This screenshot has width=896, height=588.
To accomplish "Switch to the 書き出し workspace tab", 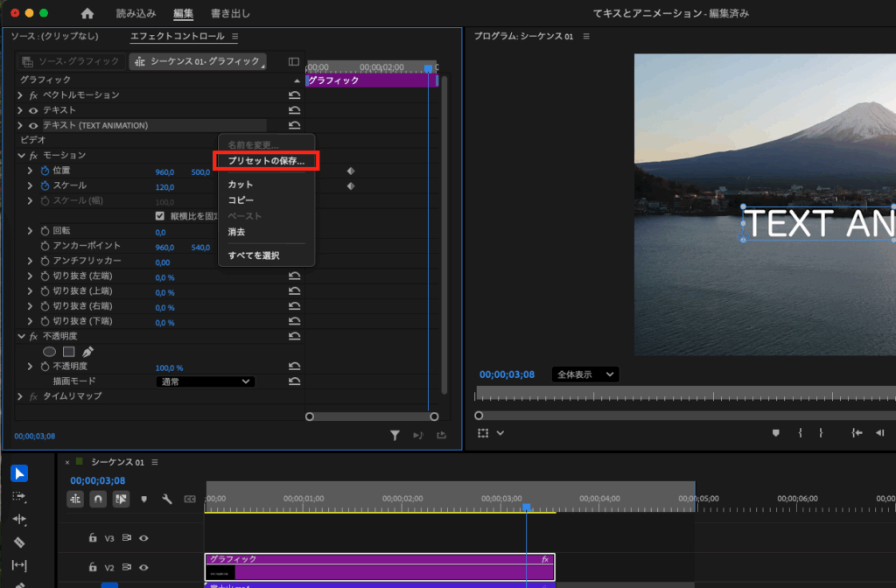I will (230, 13).
